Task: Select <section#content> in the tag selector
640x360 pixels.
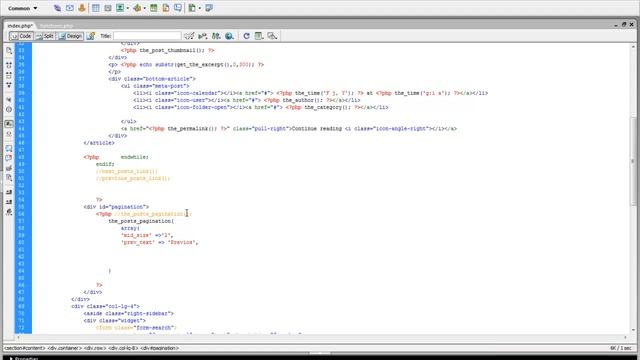Action: tap(24, 348)
